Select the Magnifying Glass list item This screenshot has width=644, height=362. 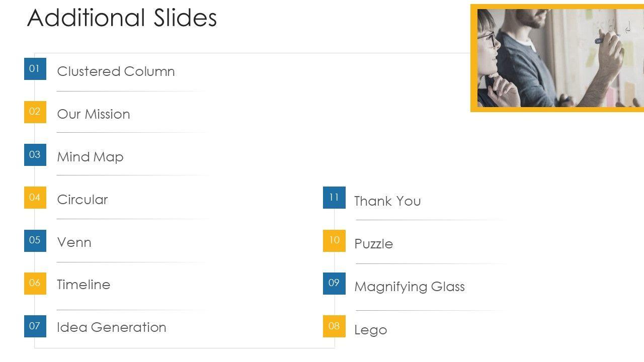point(409,287)
